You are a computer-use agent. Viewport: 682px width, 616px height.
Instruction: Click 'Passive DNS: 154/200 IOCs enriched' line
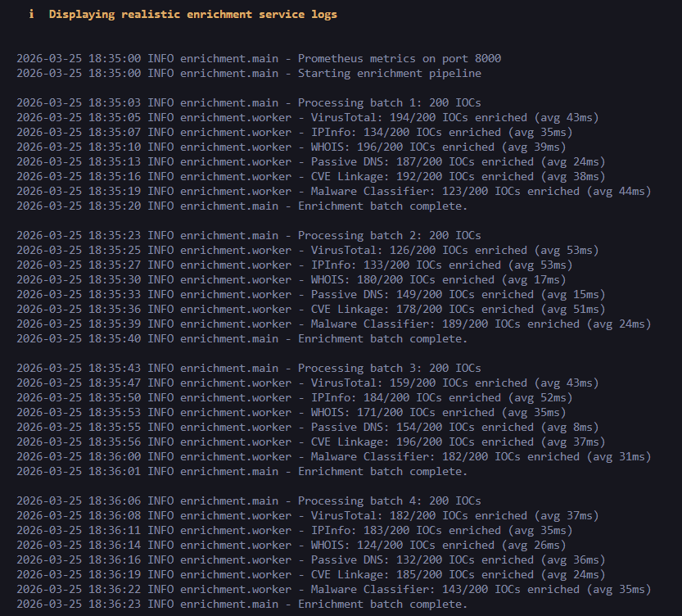308,428
